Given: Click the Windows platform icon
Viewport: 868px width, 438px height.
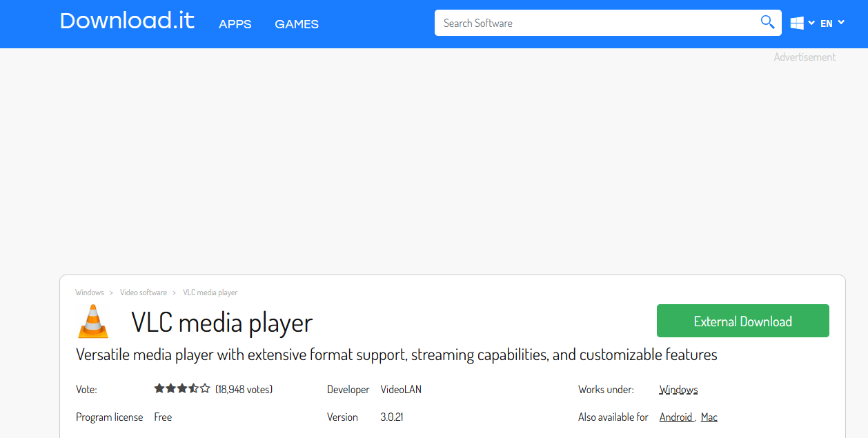Looking at the screenshot, I should coord(797,23).
